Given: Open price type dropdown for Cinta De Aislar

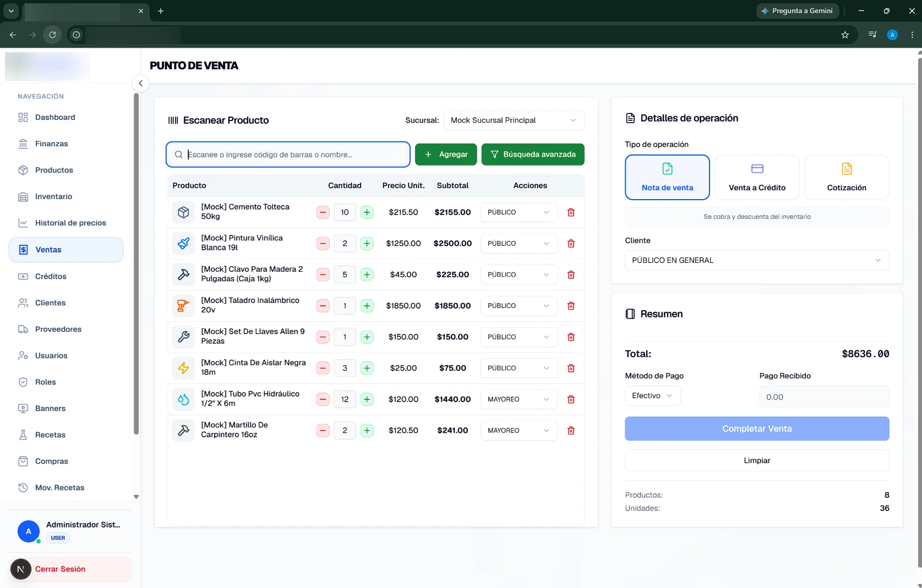Looking at the screenshot, I should (519, 368).
